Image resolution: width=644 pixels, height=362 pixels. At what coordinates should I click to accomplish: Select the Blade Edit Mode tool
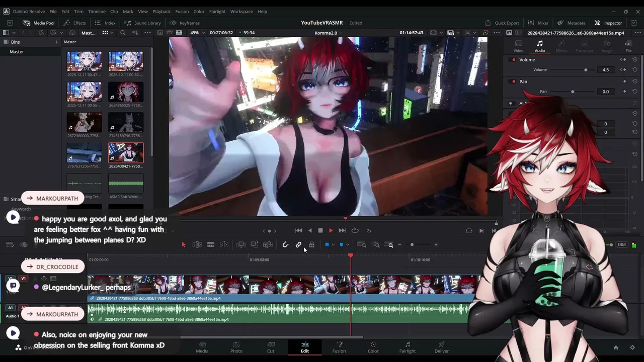pyautogui.click(x=211, y=245)
